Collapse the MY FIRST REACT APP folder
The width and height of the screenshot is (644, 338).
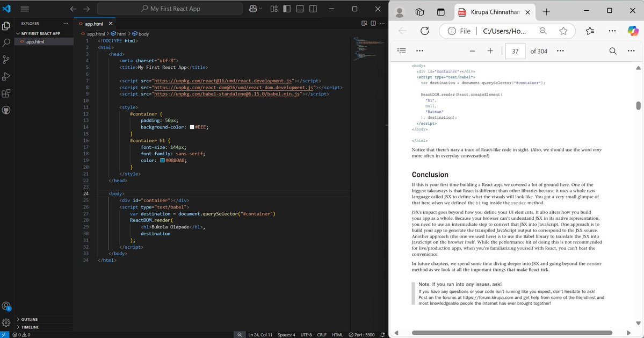pos(44,33)
